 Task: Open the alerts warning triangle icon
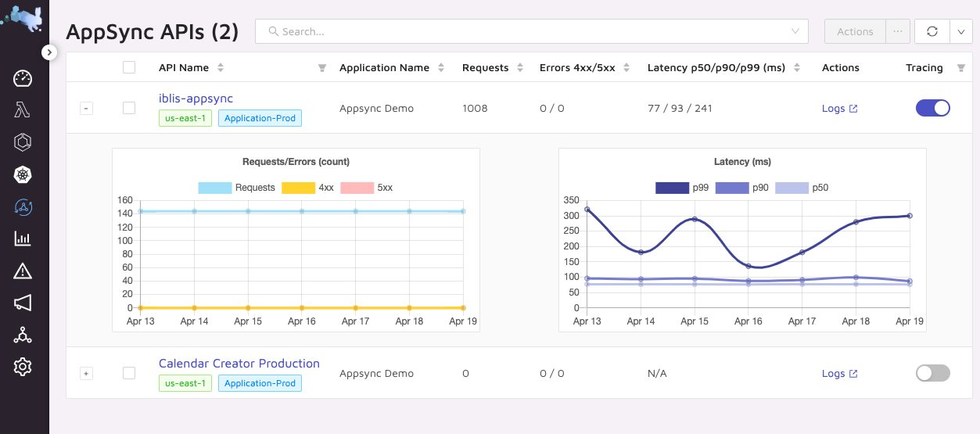coord(23,271)
